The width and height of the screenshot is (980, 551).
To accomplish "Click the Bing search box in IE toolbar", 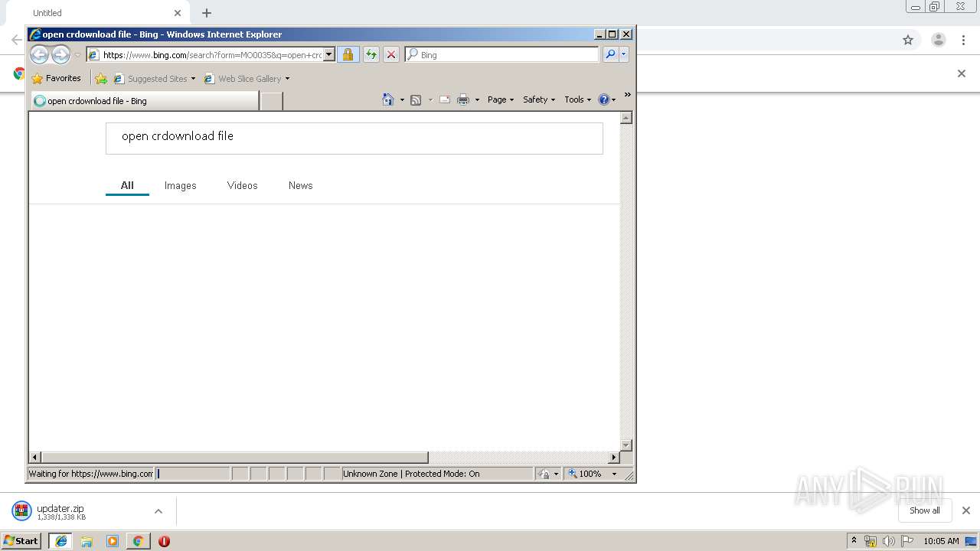I will (502, 54).
